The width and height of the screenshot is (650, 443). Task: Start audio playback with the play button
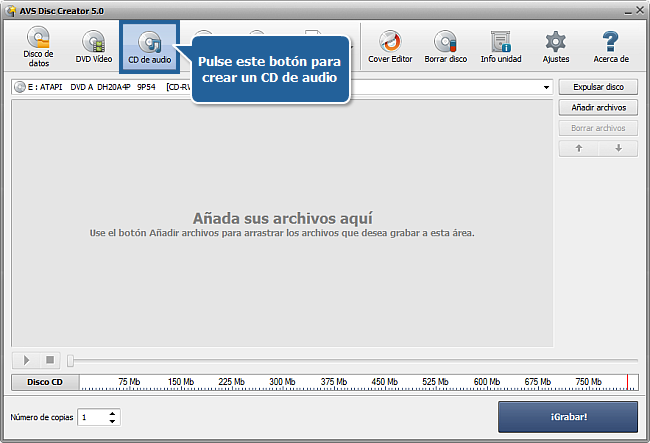pos(26,360)
